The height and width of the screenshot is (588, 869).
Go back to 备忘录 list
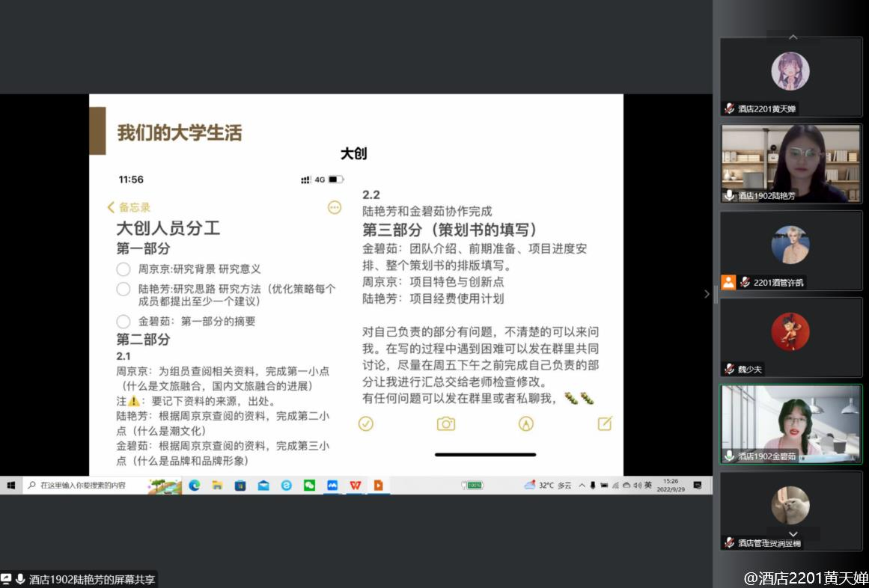(x=129, y=207)
